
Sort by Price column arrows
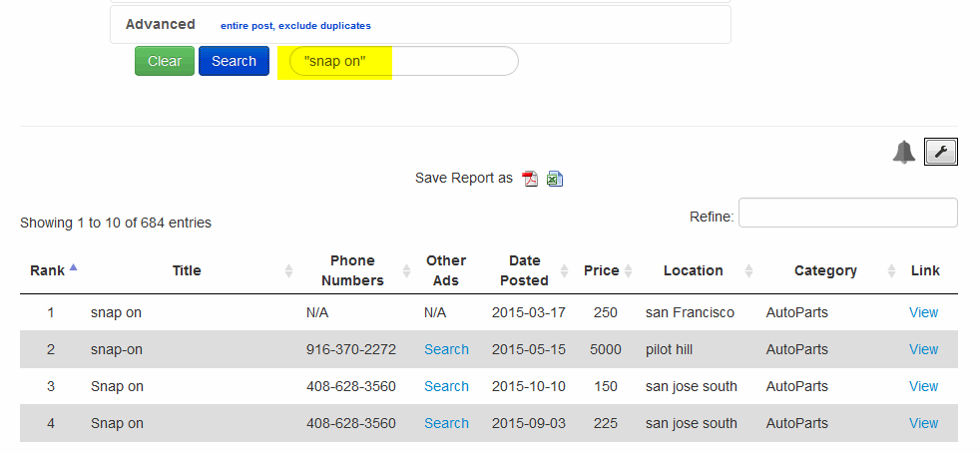coord(628,270)
